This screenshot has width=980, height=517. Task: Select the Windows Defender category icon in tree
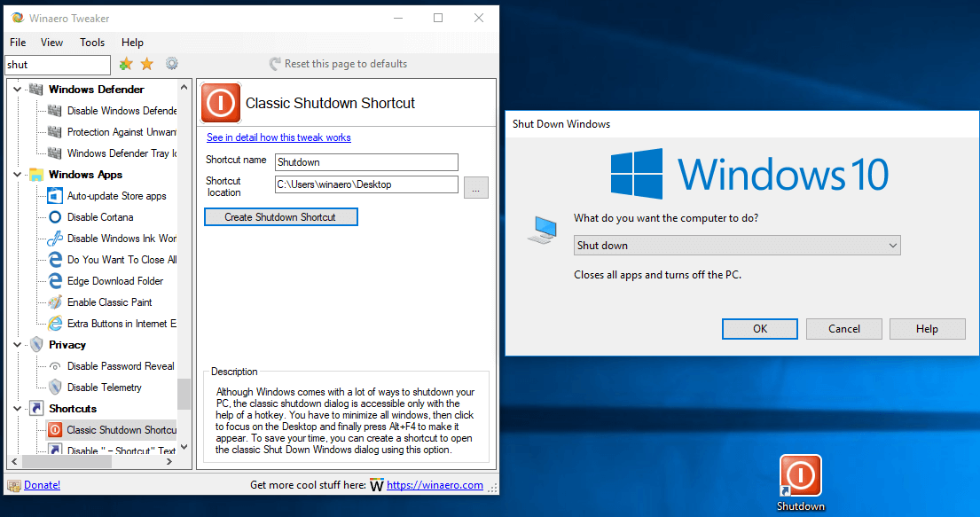pyautogui.click(x=36, y=90)
